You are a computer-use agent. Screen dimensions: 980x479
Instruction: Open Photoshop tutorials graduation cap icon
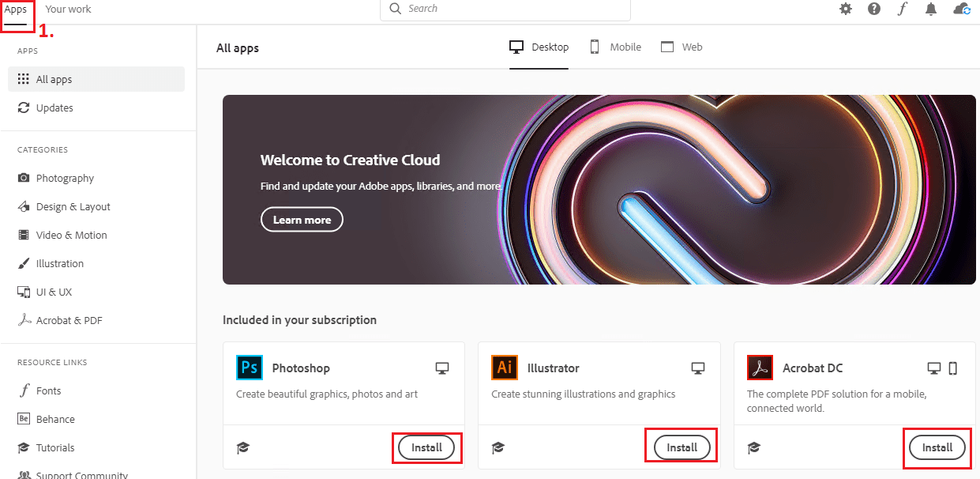click(243, 448)
